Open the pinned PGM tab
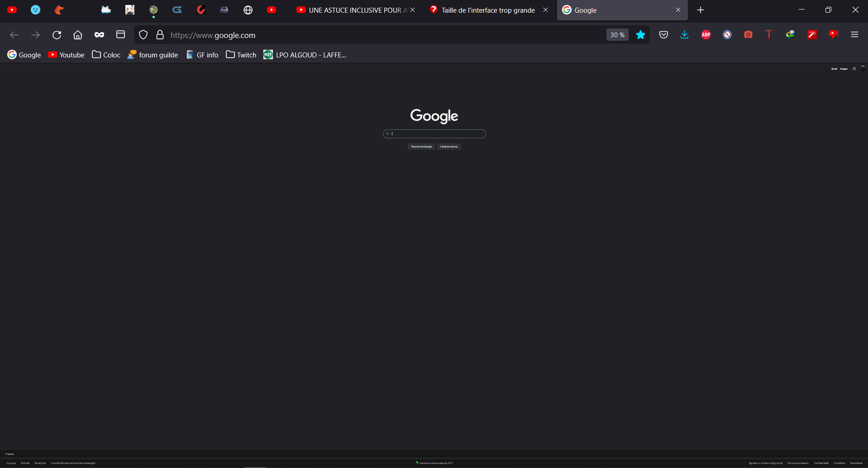 coord(224,10)
